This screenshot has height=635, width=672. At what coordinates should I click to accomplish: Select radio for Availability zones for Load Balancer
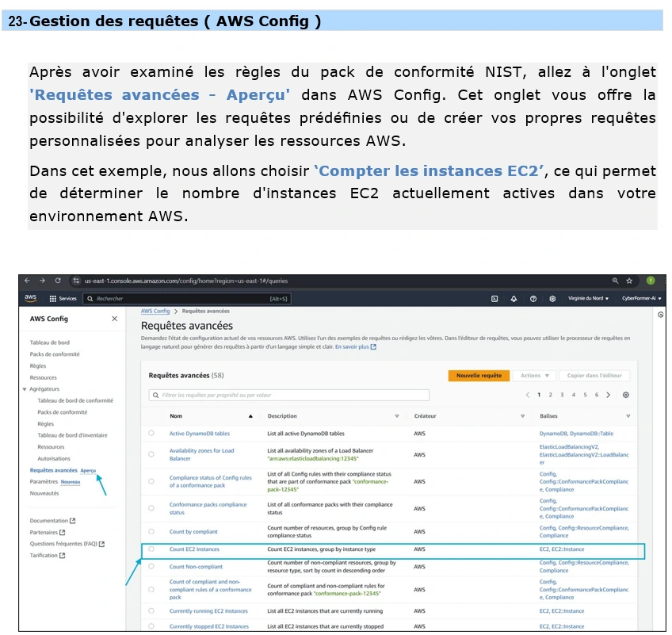(x=151, y=454)
